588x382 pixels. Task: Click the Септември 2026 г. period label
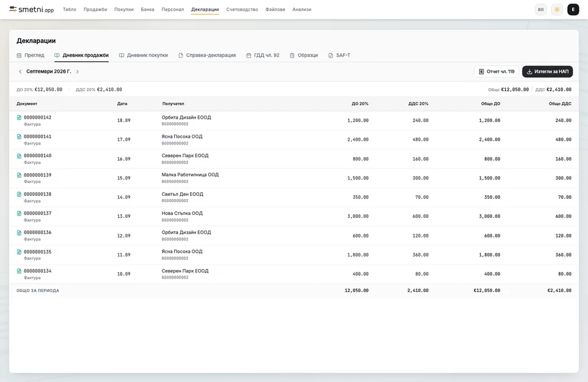(x=49, y=72)
